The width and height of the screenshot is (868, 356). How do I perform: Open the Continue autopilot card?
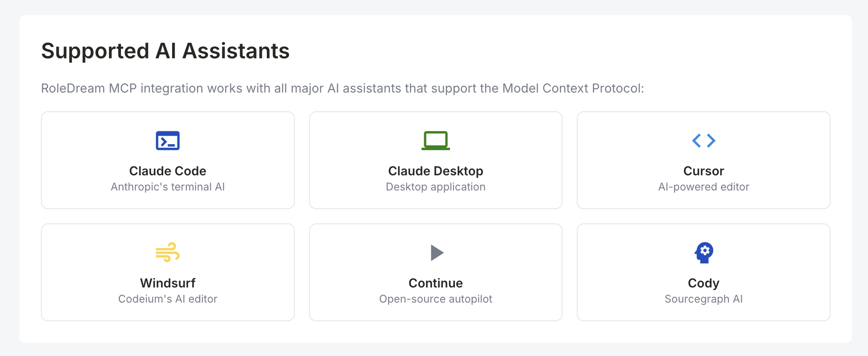435,272
